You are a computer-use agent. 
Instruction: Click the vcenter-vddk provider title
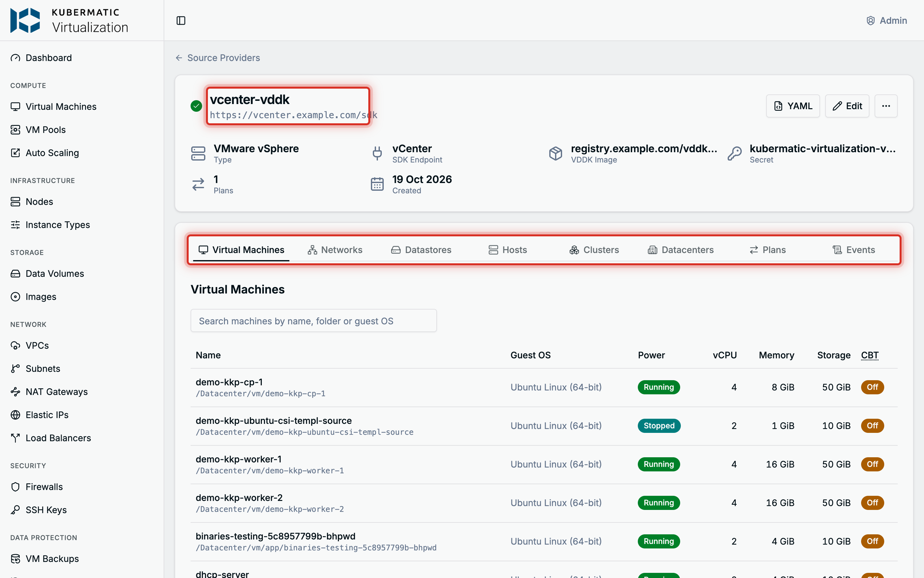[250, 100]
